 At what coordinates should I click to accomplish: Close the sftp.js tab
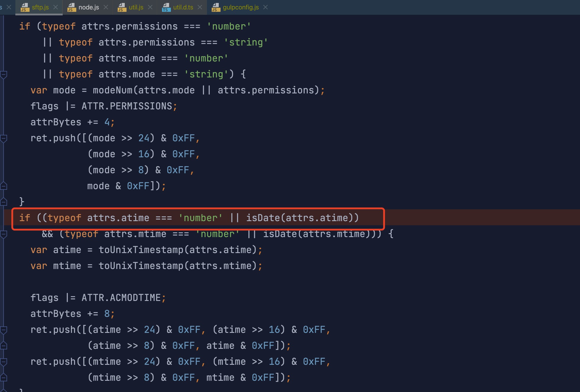click(x=56, y=7)
